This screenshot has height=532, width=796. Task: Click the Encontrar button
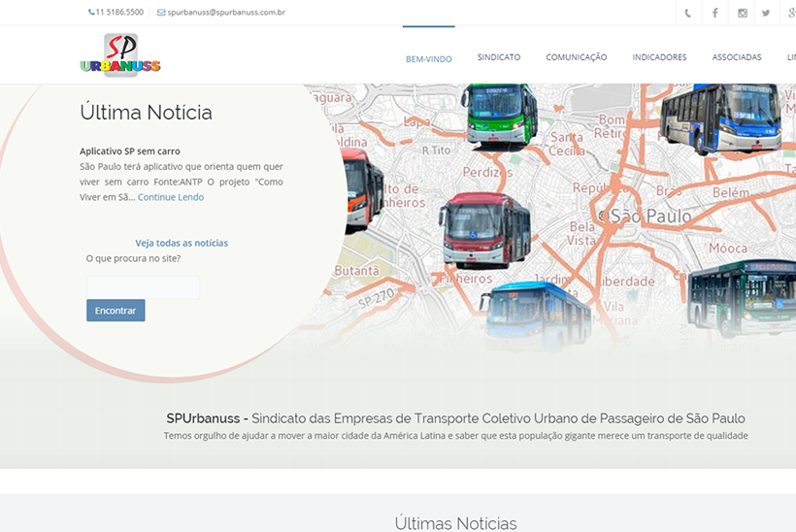116,310
